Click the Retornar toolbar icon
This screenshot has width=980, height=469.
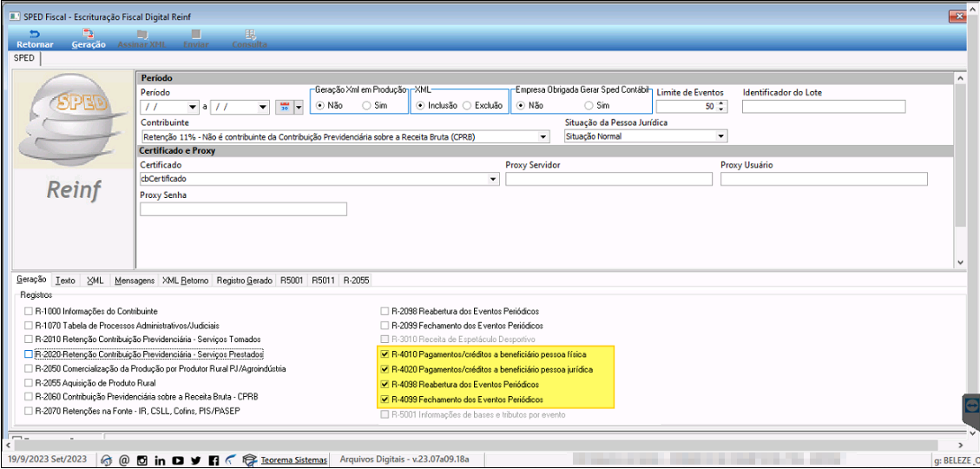[x=35, y=39]
